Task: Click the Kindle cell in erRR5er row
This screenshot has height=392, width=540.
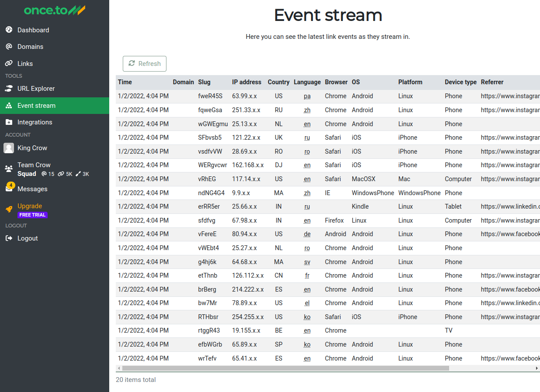Action: click(360, 206)
